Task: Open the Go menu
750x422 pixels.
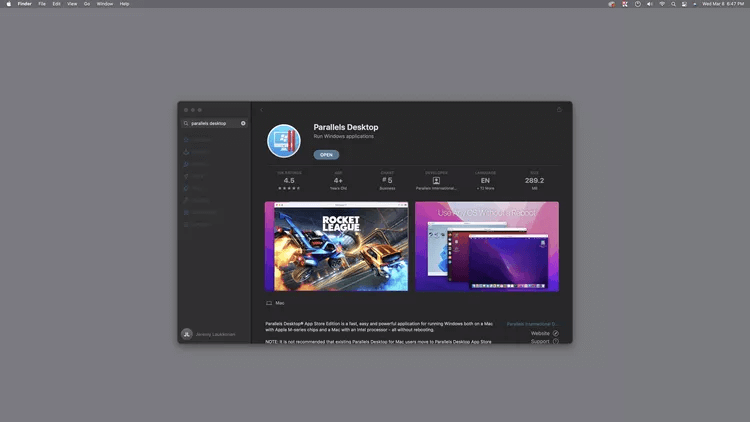Action: coord(87,4)
